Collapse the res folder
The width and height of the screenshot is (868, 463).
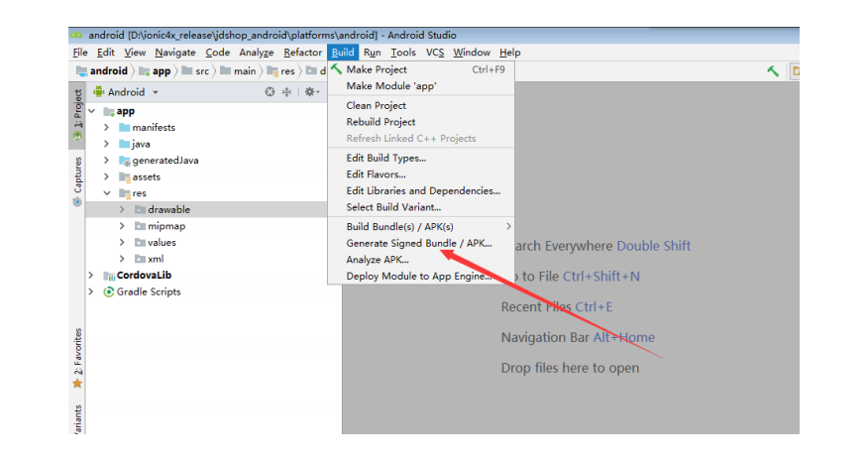click(107, 193)
